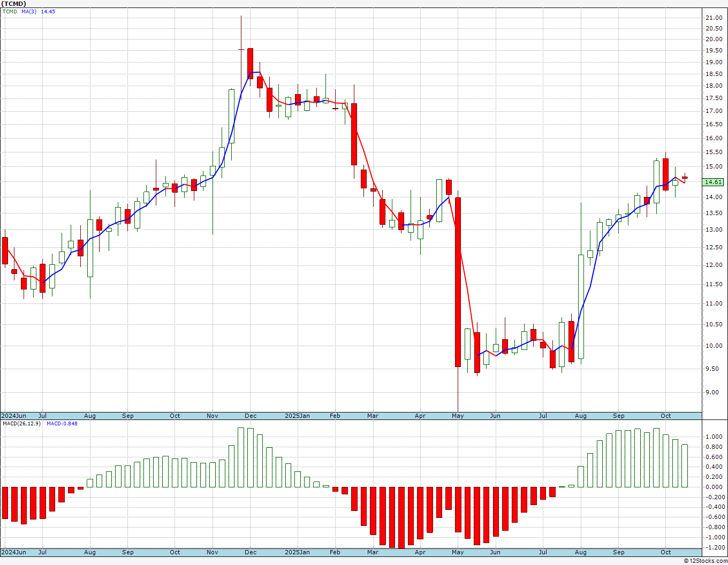Viewport: 728px width, 565px height.
Task: Select Nov on the price chart date axis
Action: coord(213,416)
